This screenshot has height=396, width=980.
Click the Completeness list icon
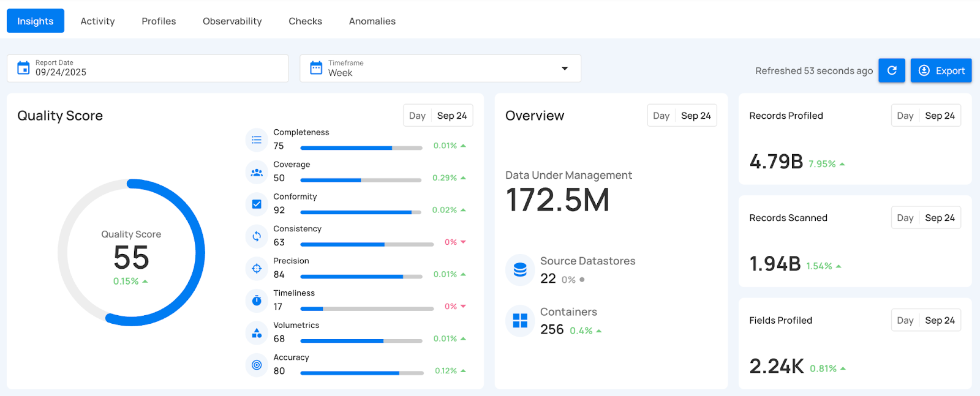(257, 140)
